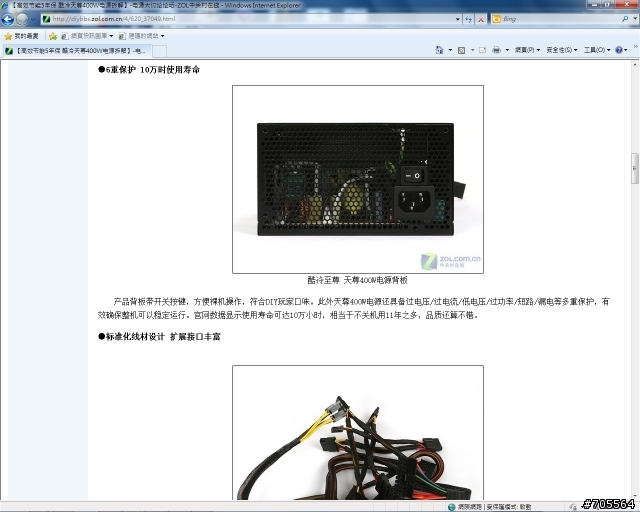Click the zoom level icon in status bar
Viewport: 640px width, 512px height.
click(573, 507)
